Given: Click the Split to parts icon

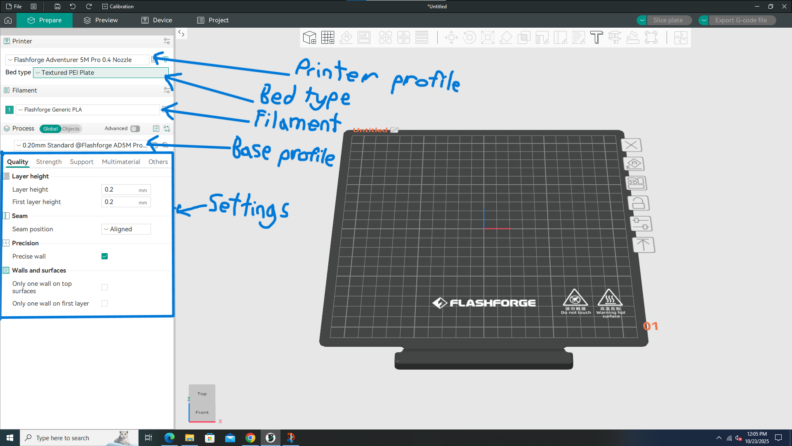Looking at the screenshot, I should (x=403, y=37).
